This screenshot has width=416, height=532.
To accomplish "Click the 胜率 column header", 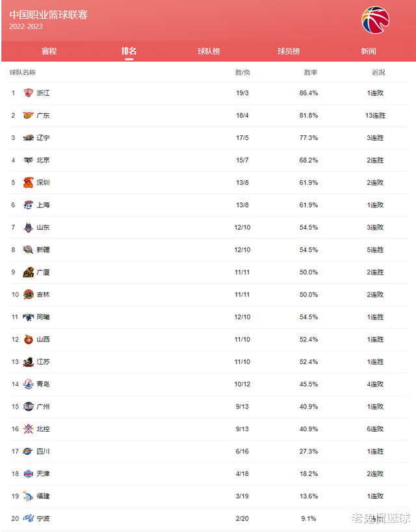I will click(311, 72).
